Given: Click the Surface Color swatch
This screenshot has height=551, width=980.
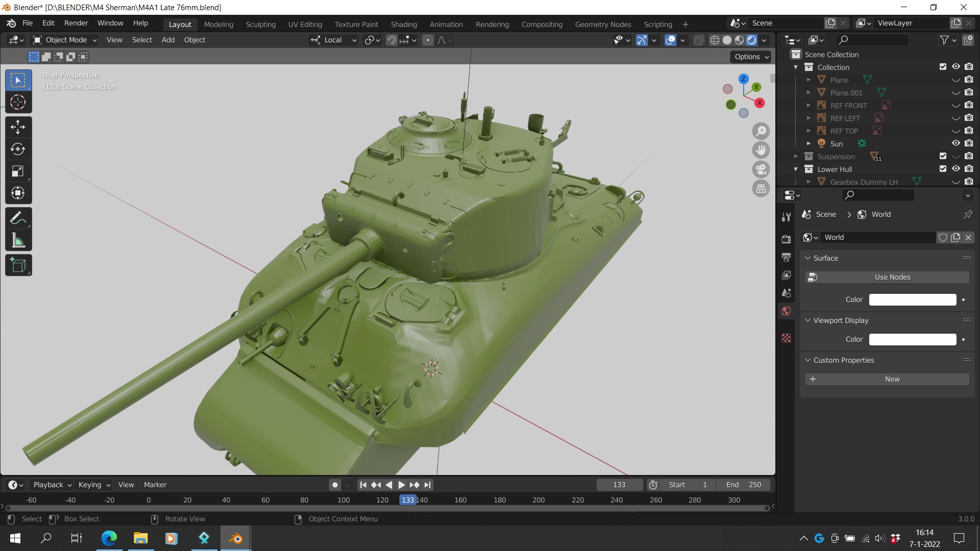Looking at the screenshot, I should tap(912, 299).
